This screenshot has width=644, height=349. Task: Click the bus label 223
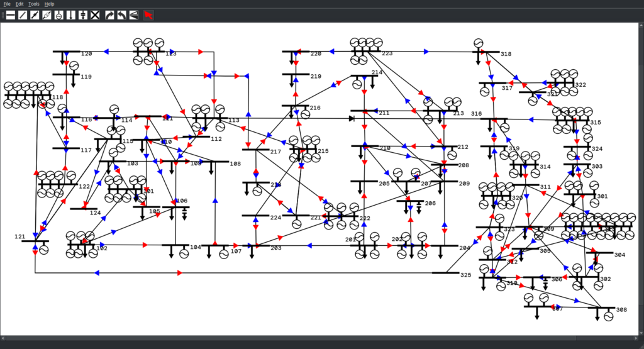click(387, 53)
